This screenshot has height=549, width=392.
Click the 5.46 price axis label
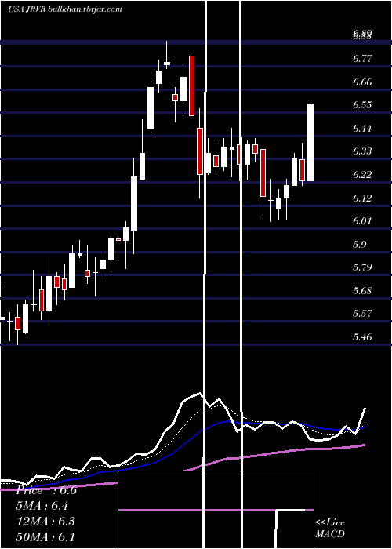(362, 336)
